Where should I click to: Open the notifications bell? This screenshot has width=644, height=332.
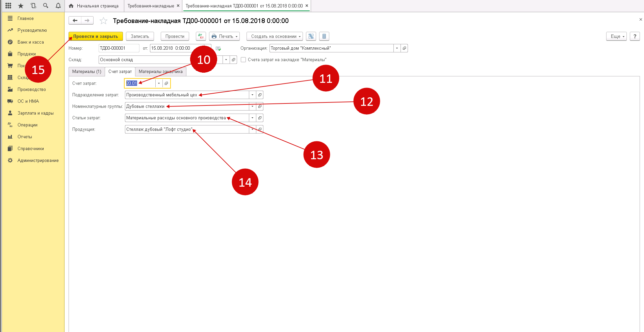point(58,6)
